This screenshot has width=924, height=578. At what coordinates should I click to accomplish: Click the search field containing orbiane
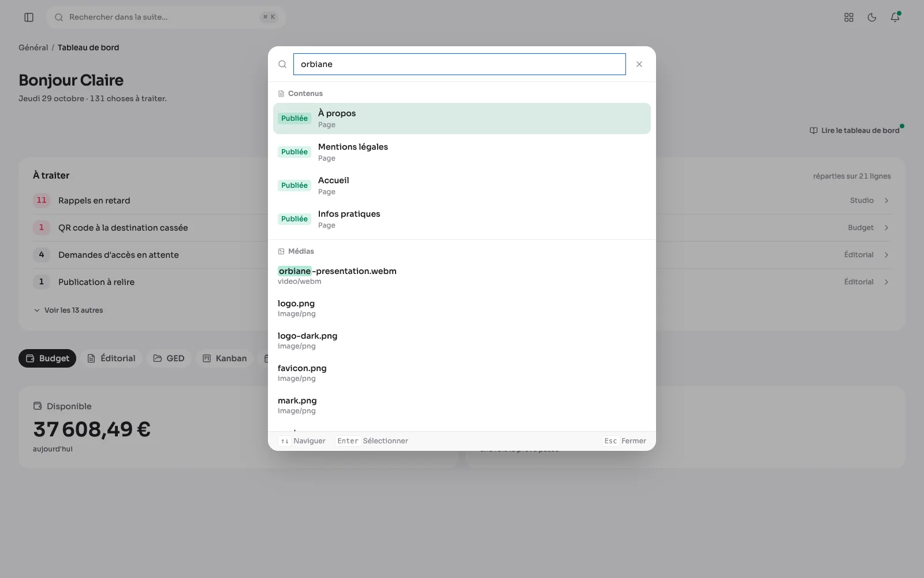tap(459, 64)
